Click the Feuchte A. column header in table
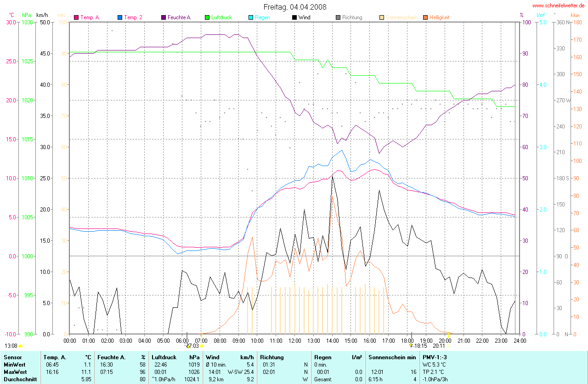Screen dimensions: 588x384 [111, 357]
